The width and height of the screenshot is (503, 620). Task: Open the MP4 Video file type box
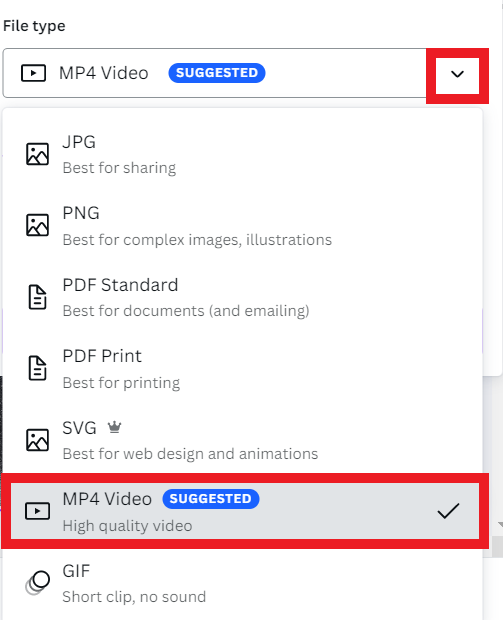pos(214,73)
